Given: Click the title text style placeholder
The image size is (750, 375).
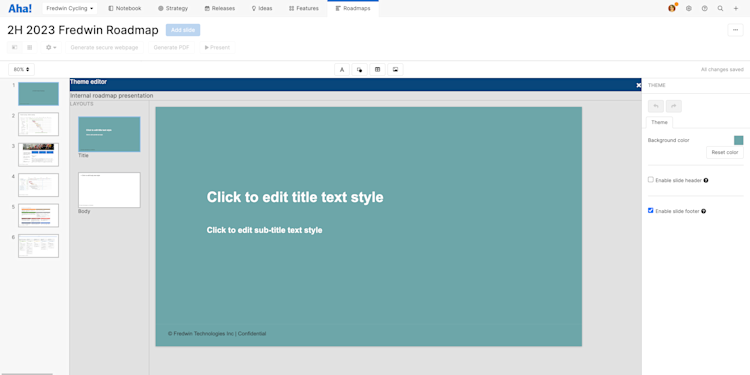Looking at the screenshot, I should pyautogui.click(x=295, y=197).
